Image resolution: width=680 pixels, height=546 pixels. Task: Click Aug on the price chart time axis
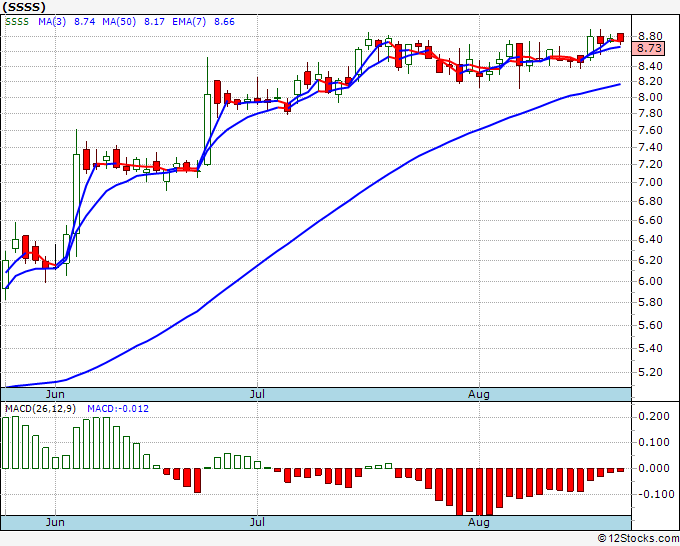click(x=479, y=394)
